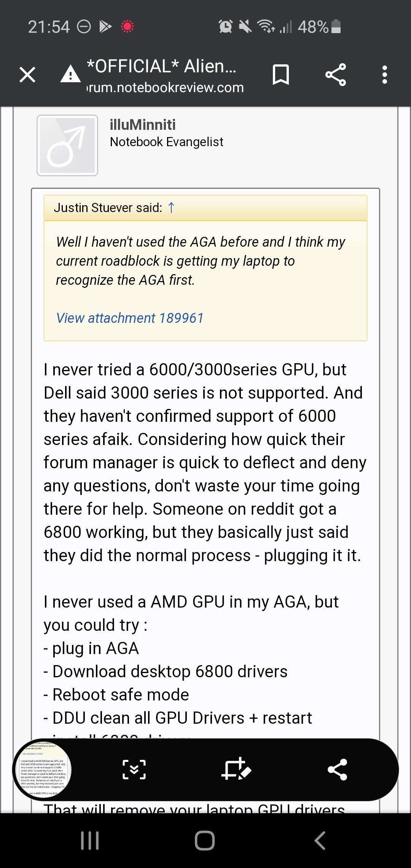
Task: Bookmark this forum page
Action: (x=281, y=75)
